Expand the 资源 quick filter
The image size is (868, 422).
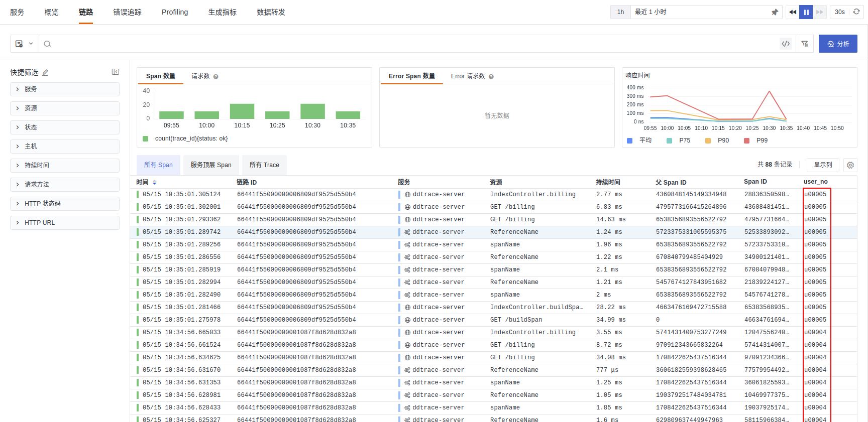65,108
